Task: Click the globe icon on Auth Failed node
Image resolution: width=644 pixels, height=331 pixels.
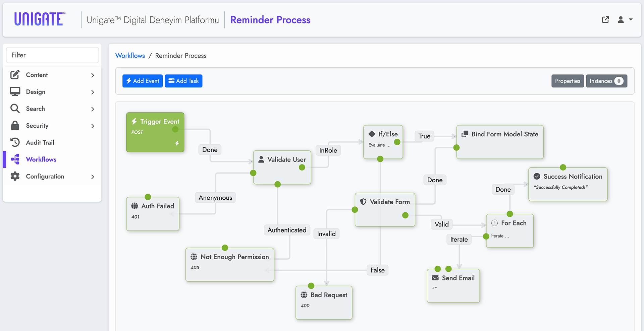Action: 135,206
